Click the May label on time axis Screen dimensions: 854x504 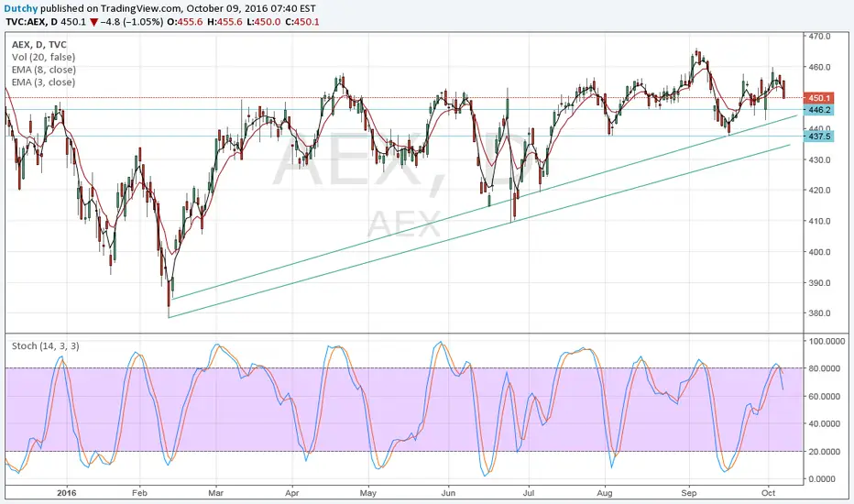368,493
